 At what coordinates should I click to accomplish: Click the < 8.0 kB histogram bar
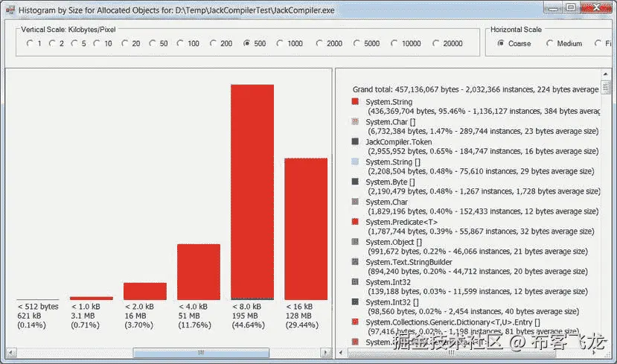coord(252,192)
